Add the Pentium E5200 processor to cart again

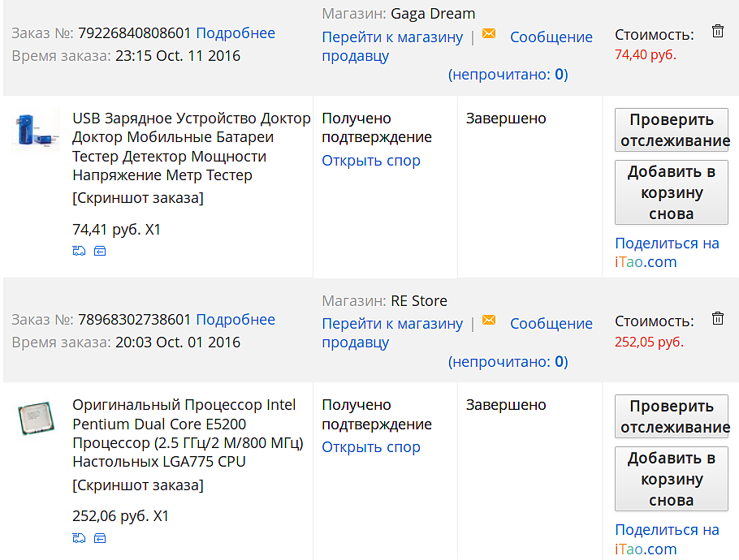coord(671,479)
